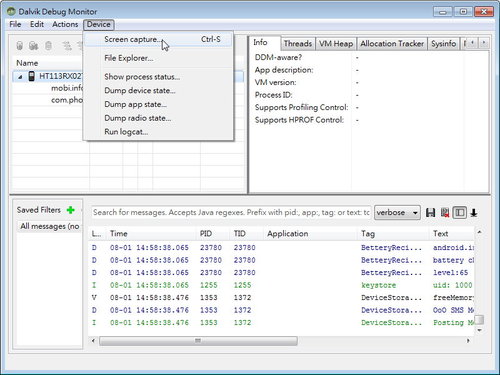Close the Device menu
Image resolution: width=500 pixels, height=375 pixels.
click(99, 24)
